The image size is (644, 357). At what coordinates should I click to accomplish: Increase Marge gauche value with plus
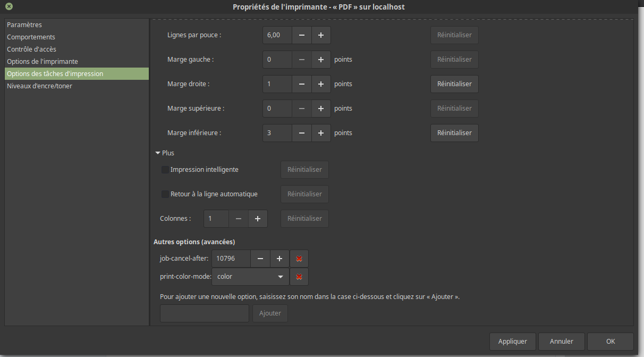point(321,60)
